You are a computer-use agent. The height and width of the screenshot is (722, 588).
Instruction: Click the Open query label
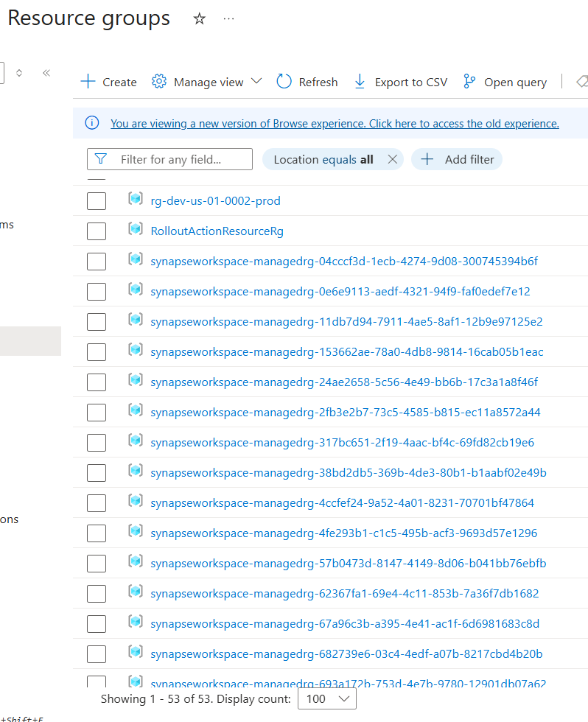(x=515, y=83)
